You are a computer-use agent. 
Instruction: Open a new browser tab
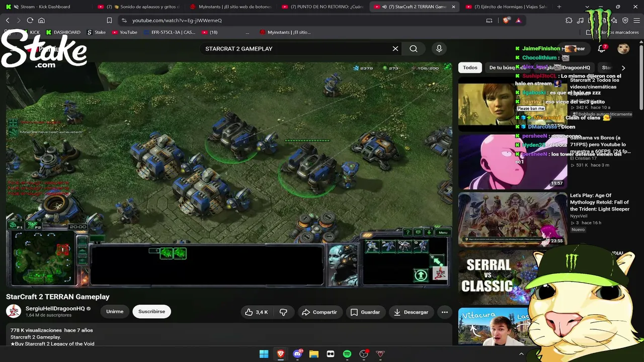559,7
